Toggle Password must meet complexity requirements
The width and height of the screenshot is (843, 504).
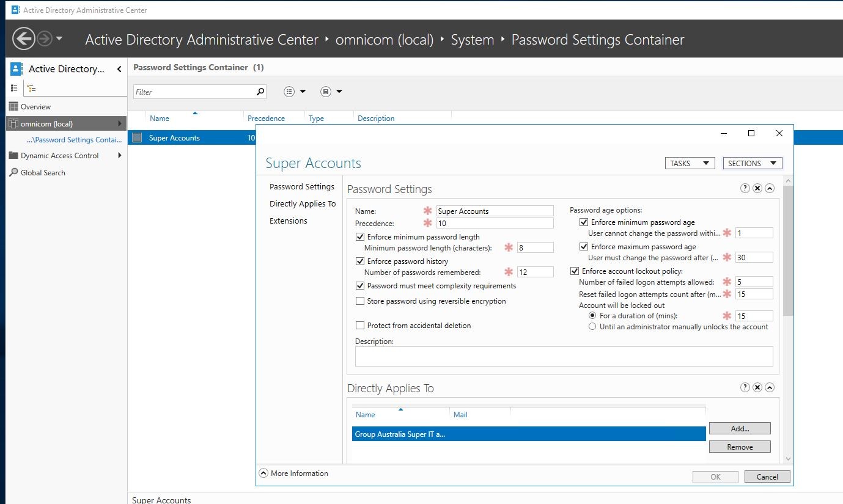[x=360, y=286]
